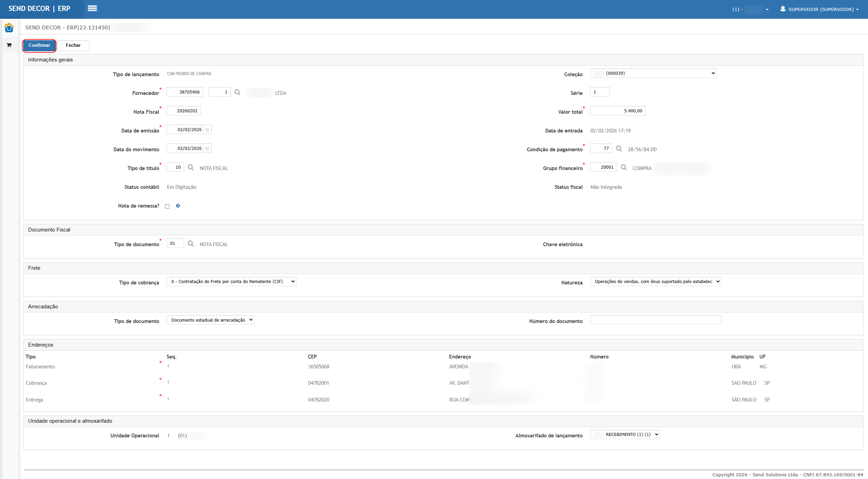The width and height of the screenshot is (868, 479).
Task: Open the hamburger menu icon
Action: 92,9
